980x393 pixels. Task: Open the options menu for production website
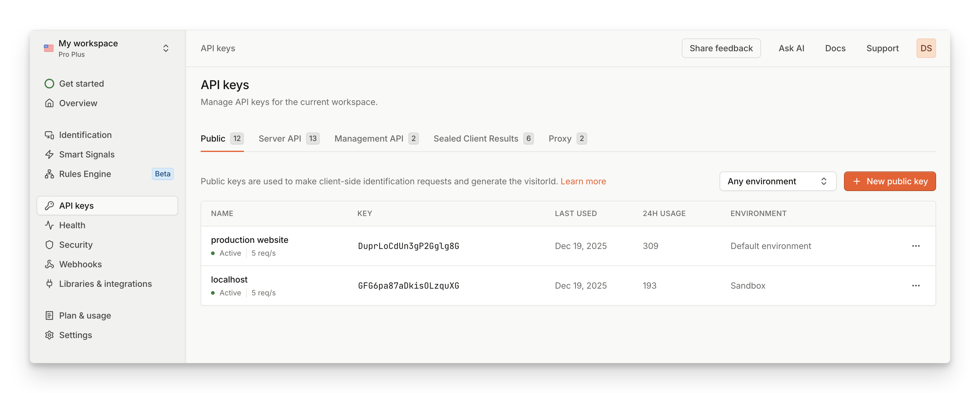tap(915, 246)
